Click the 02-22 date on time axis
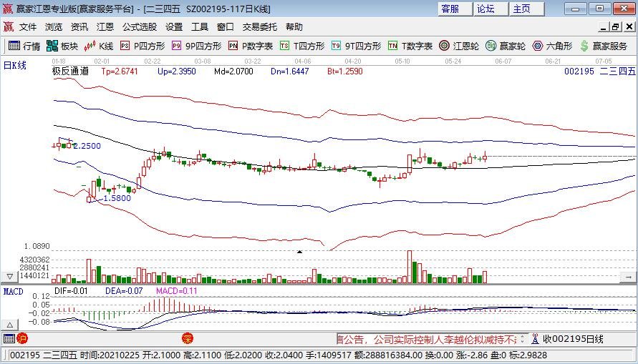The height and width of the screenshot is (364, 638). click(x=153, y=61)
